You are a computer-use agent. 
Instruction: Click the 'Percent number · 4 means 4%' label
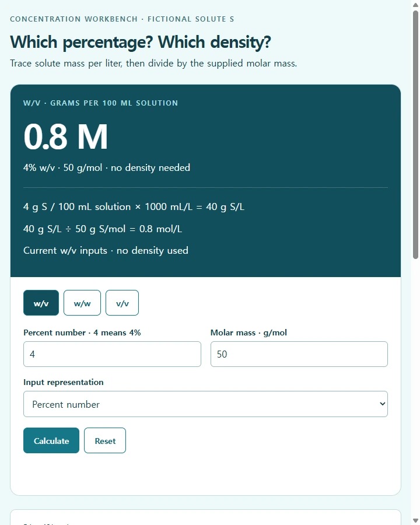(82, 332)
